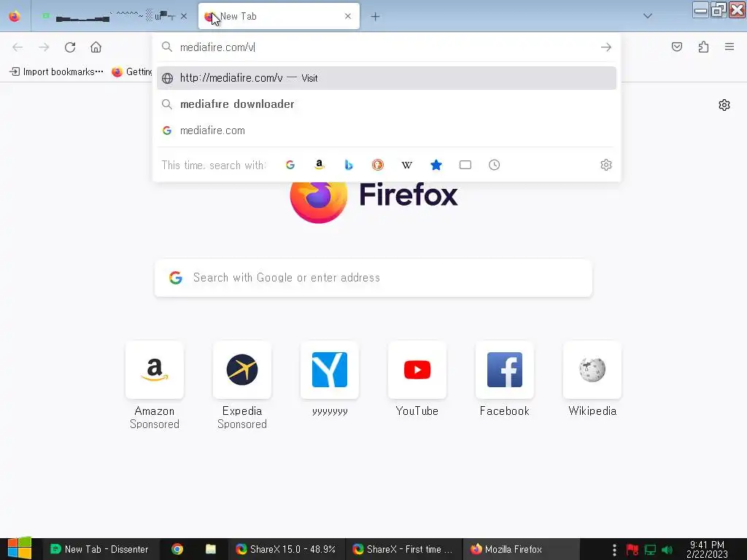Open a new tab with plus button
Screen dimensions: 747x560
(x=376, y=17)
